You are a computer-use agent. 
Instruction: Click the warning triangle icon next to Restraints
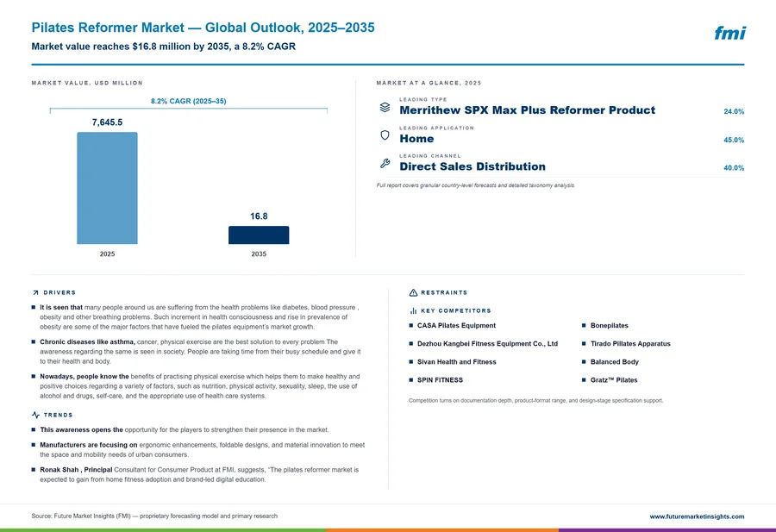(x=413, y=292)
